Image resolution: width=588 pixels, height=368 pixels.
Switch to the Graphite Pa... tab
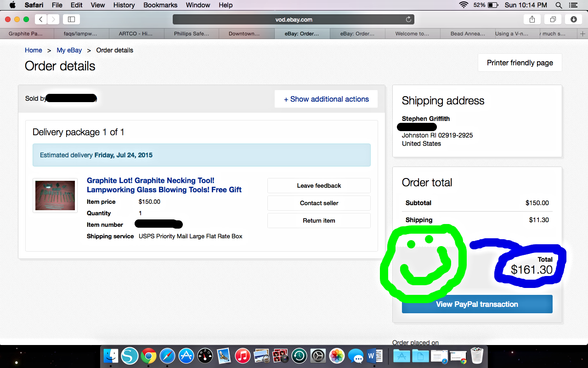coord(27,34)
